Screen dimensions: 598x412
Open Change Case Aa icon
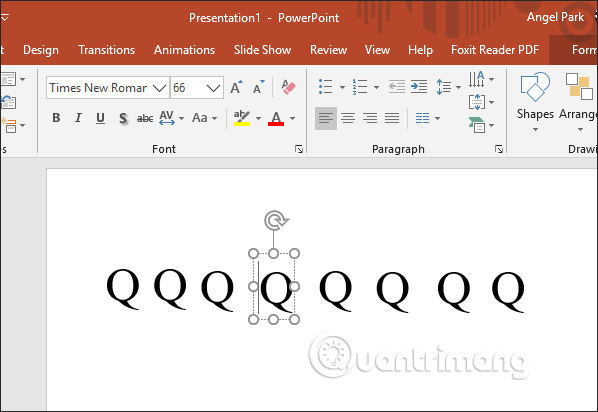click(200, 118)
